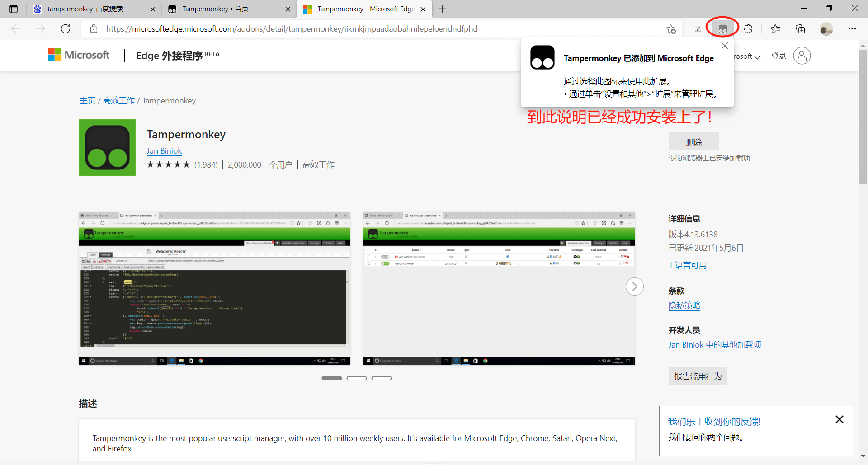868x465 pixels.
Task: Click the Tampermonkey extension logo image
Action: point(107,147)
